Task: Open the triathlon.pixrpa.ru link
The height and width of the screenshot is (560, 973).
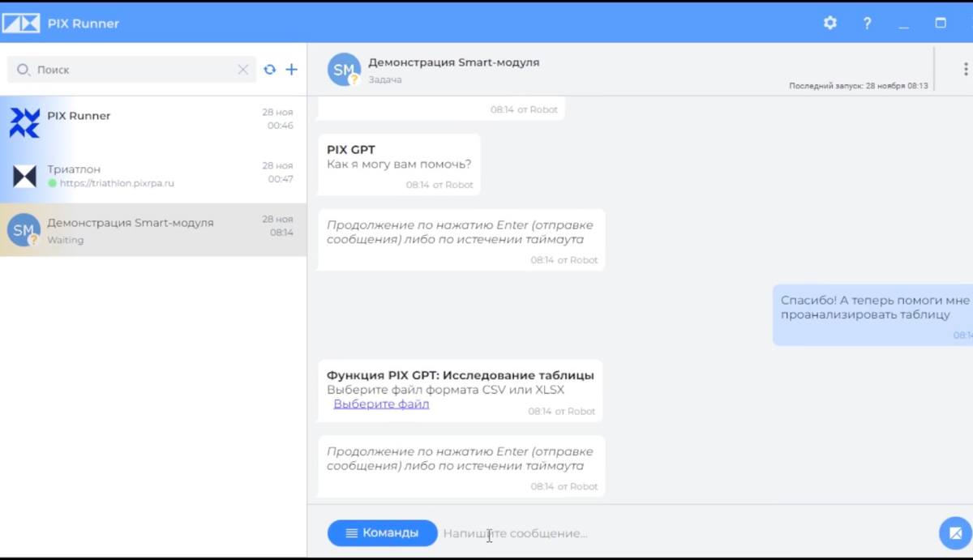Action: (114, 182)
